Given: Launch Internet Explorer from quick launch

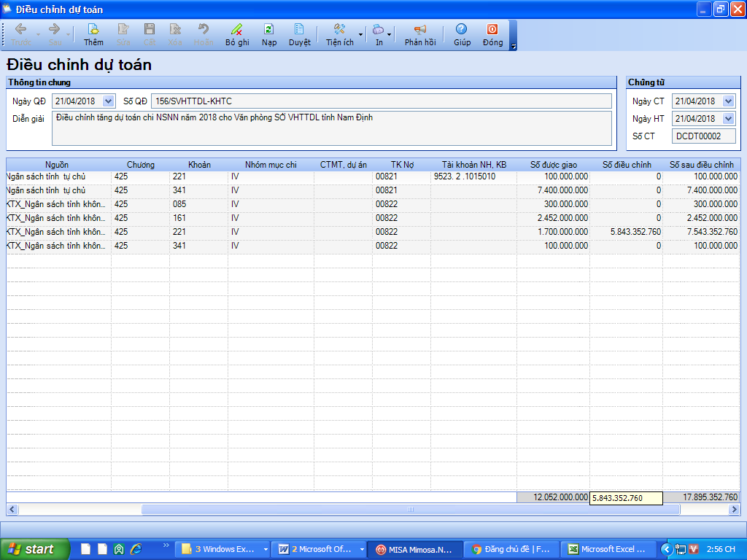Looking at the screenshot, I should 136,550.
